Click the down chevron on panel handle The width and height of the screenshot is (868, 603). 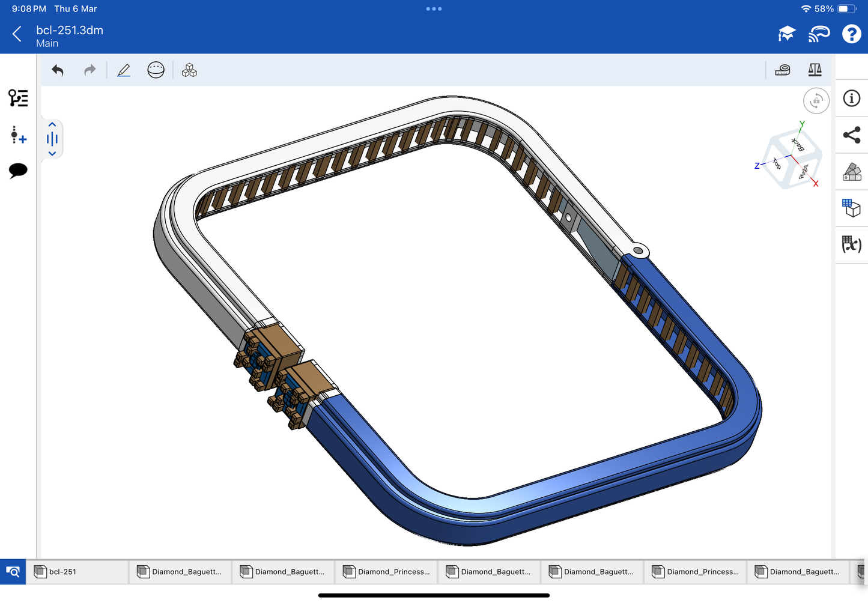[52, 154]
